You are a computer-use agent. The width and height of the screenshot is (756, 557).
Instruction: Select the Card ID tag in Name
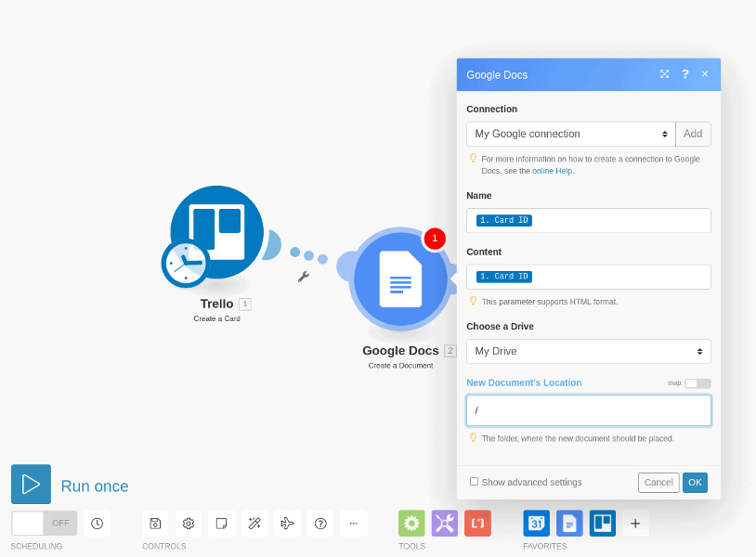tap(503, 220)
